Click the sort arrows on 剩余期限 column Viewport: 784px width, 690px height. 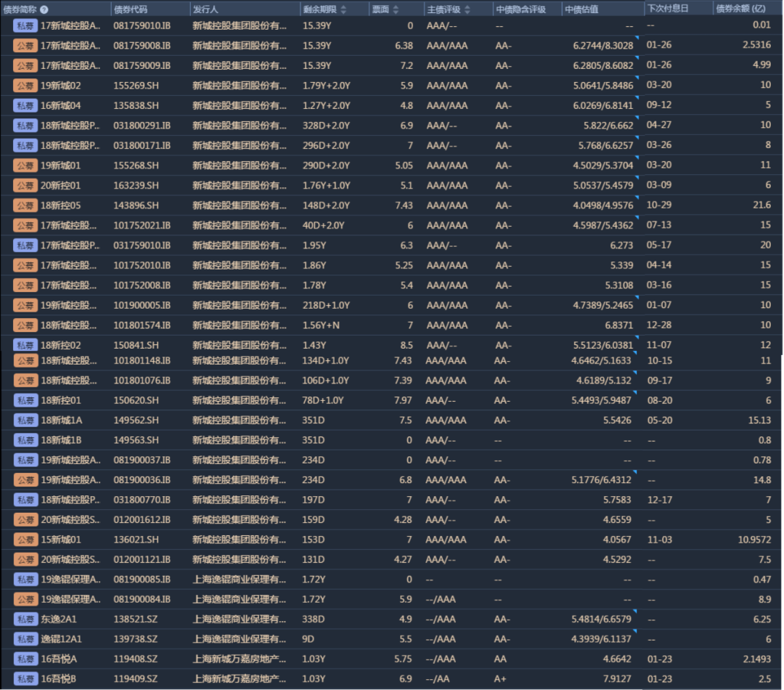pos(343,9)
